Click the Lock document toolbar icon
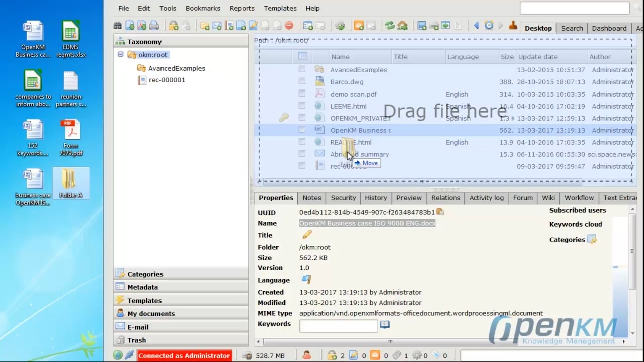This screenshot has height=362, width=644. pyautogui.click(x=173, y=25)
